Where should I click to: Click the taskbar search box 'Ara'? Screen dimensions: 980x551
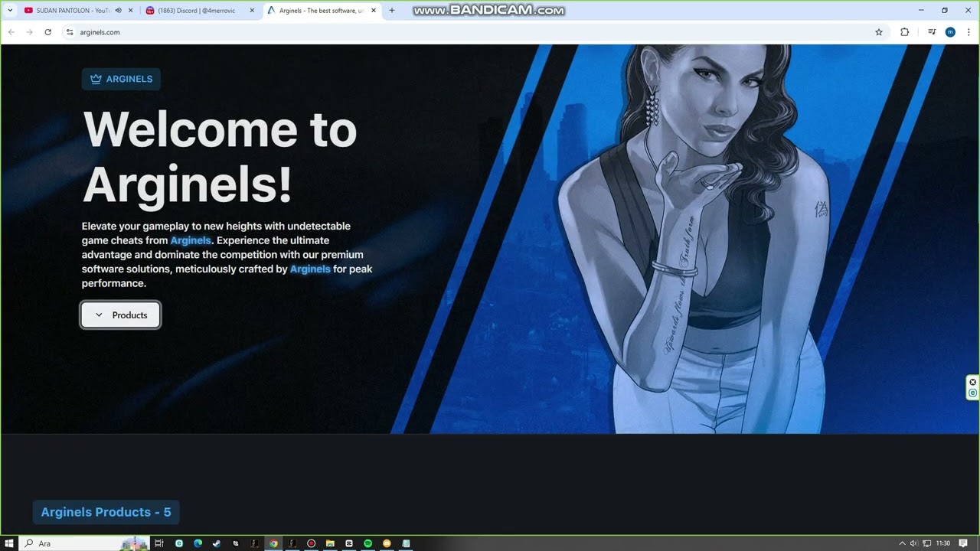click(84, 543)
